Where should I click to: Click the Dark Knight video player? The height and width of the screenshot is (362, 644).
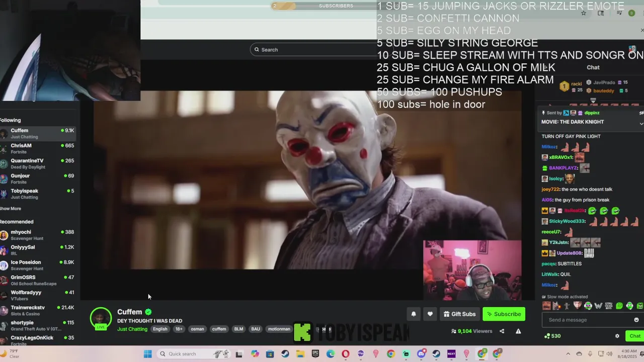click(x=307, y=180)
